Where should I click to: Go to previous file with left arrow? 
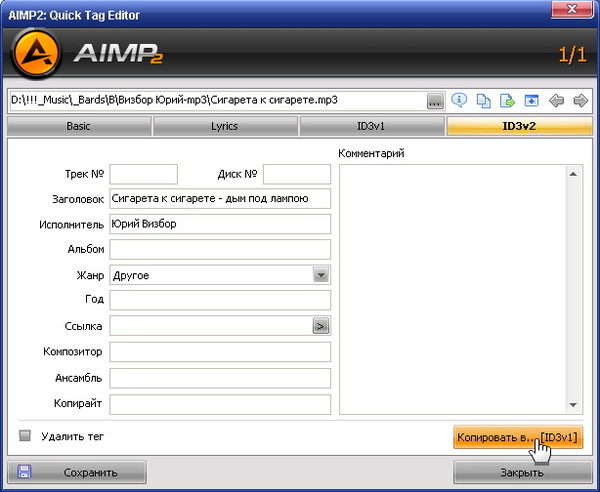556,101
